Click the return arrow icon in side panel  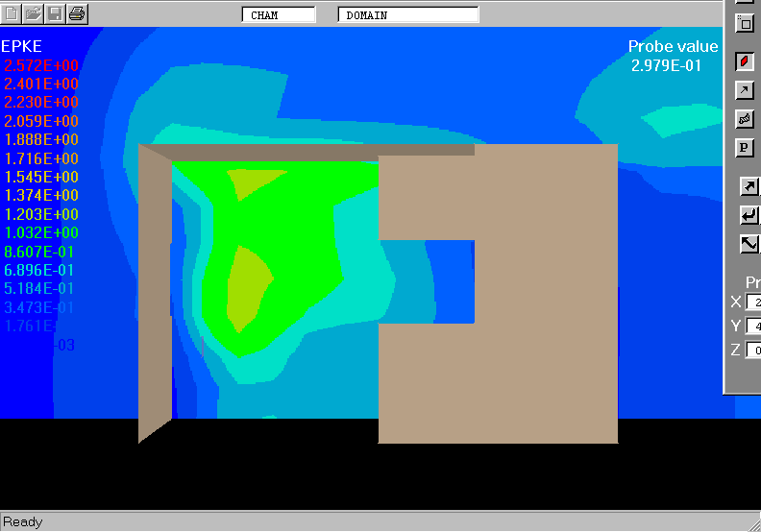pyautogui.click(x=749, y=215)
